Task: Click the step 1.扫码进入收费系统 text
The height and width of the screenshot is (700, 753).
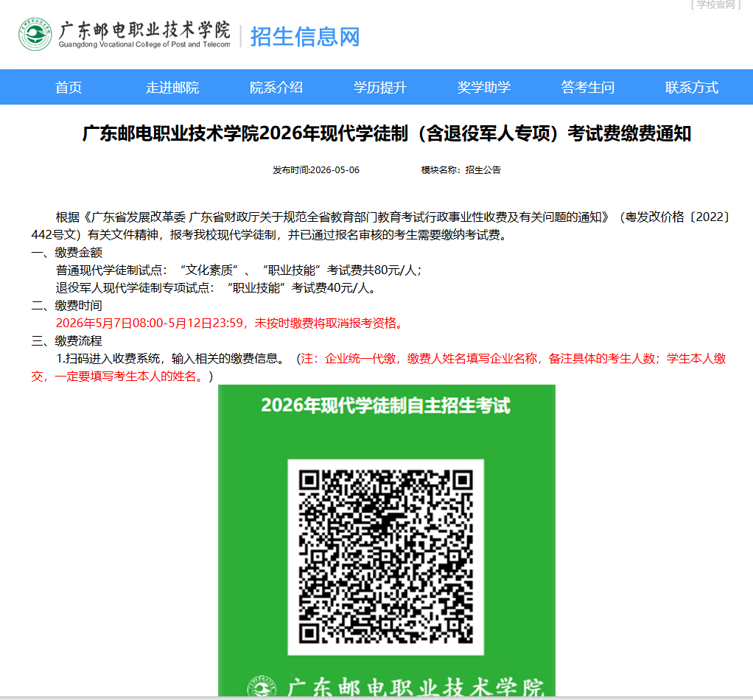Action: pyautogui.click(x=170, y=359)
